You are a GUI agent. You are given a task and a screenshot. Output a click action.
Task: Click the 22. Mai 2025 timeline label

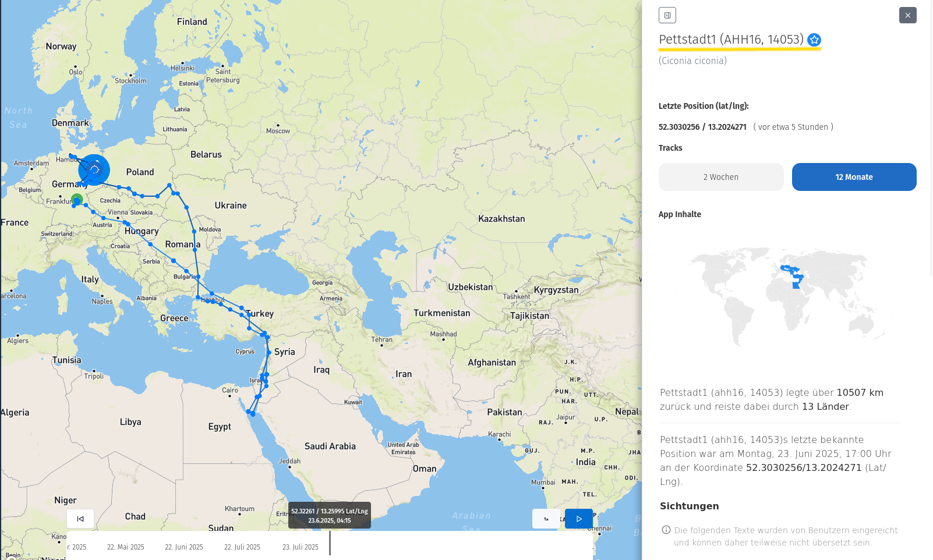click(126, 547)
